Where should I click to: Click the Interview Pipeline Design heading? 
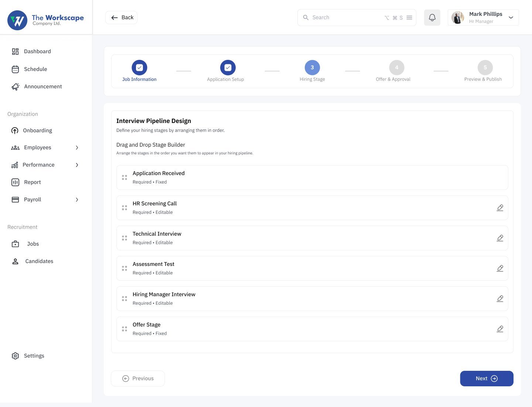154,121
